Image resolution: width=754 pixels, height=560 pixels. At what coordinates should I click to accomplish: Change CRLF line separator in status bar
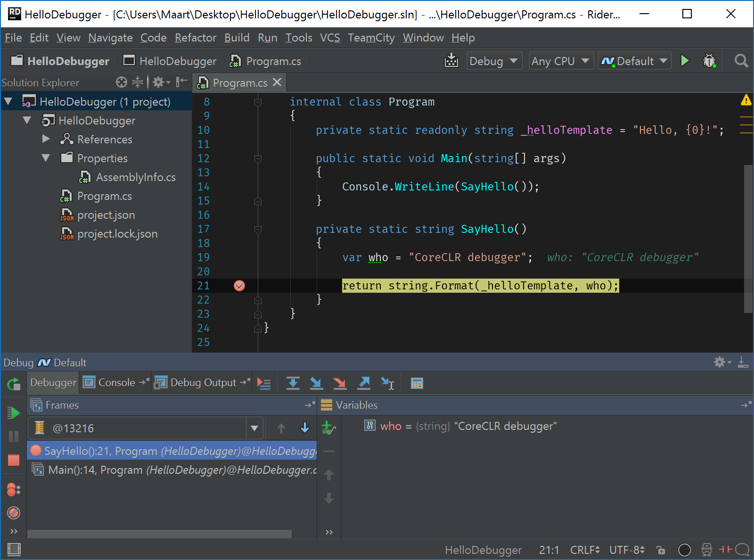point(585,550)
